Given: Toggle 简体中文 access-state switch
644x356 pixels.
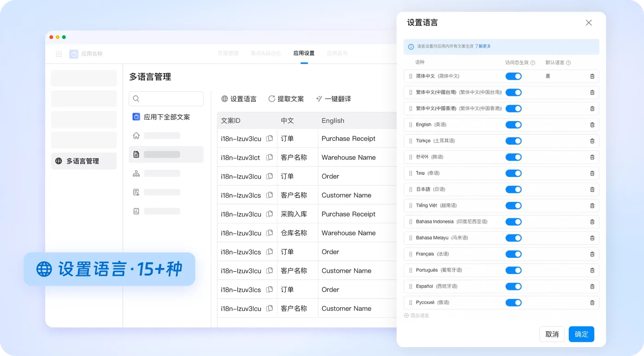Looking at the screenshot, I should pyautogui.click(x=513, y=76).
